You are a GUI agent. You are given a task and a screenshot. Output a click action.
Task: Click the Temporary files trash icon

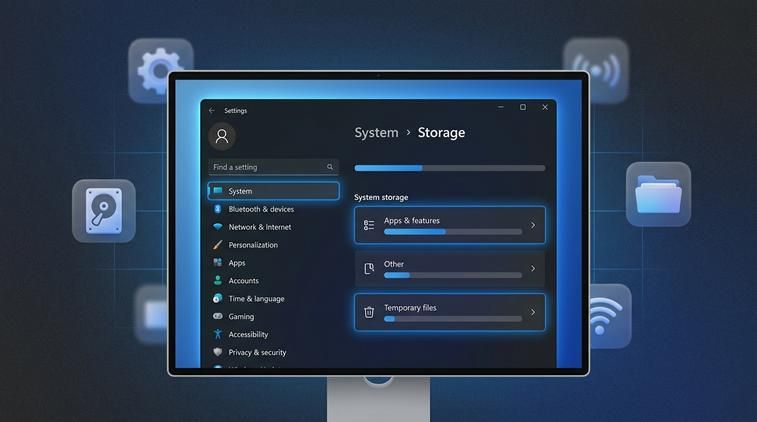tap(369, 312)
